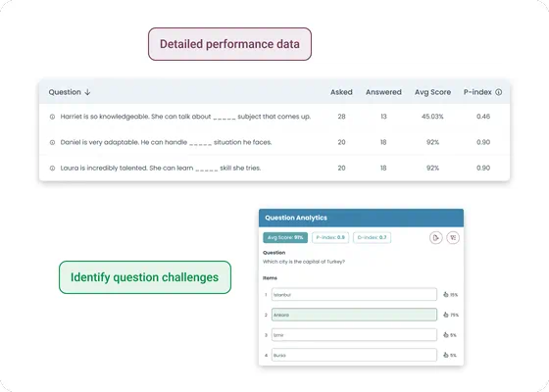Click the Laura is incredibly talented question text
The image size is (549, 392).
click(x=161, y=168)
